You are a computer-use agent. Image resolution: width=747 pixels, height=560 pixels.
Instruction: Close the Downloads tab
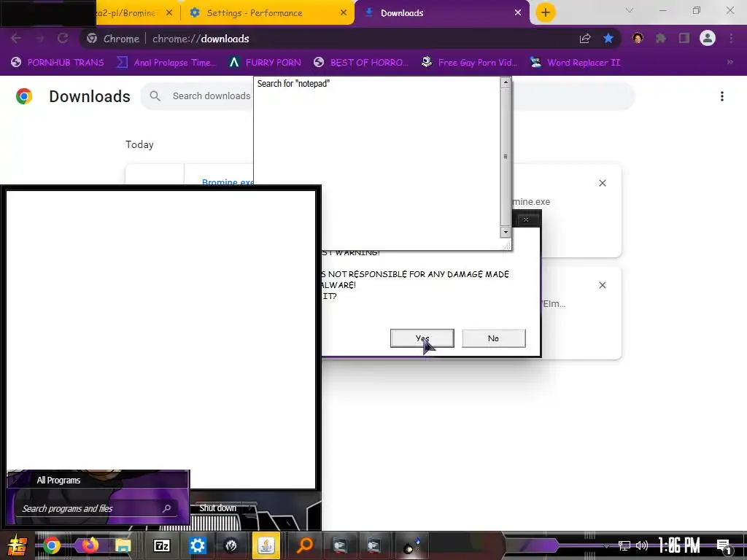click(518, 13)
